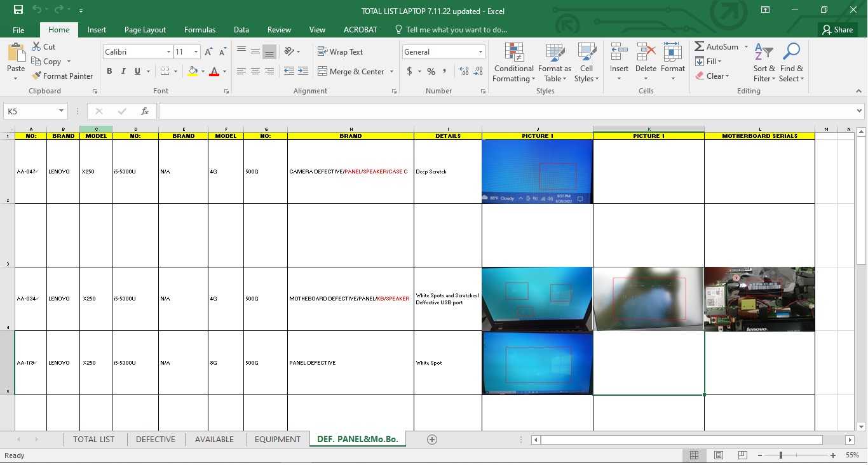Image resolution: width=868 pixels, height=465 pixels.
Task: Click the Merge & Center button
Action: pos(351,72)
